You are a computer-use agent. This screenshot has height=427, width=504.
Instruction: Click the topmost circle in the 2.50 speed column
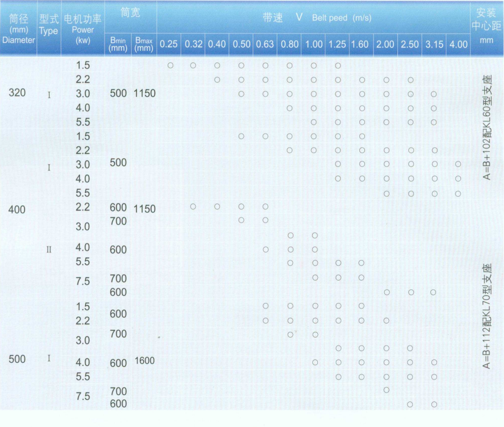pyautogui.click(x=410, y=79)
